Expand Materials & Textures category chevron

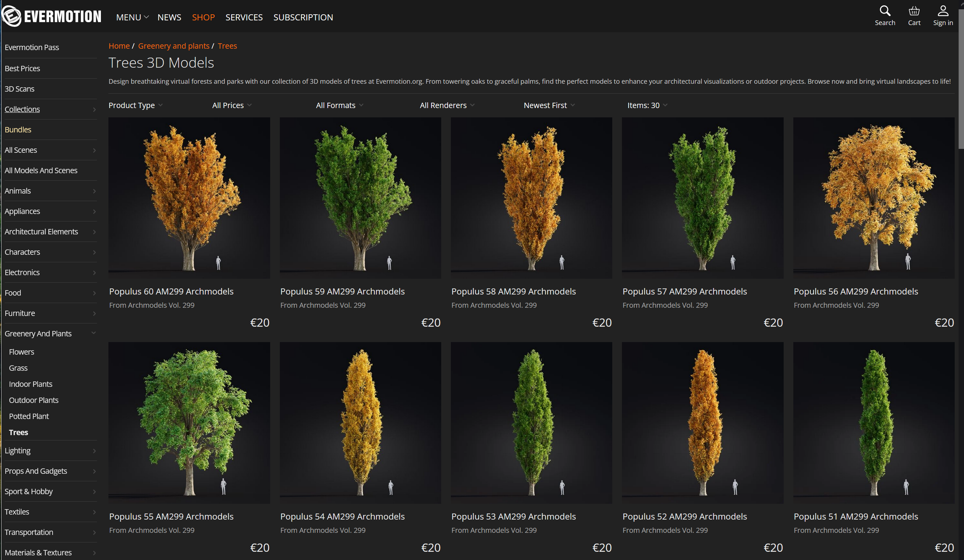[94, 553]
